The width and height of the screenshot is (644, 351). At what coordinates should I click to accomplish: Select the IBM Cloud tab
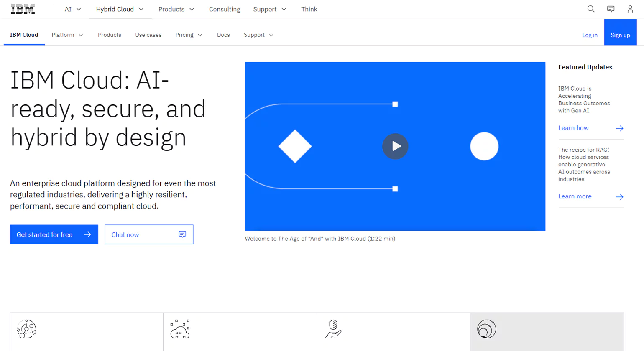point(24,35)
